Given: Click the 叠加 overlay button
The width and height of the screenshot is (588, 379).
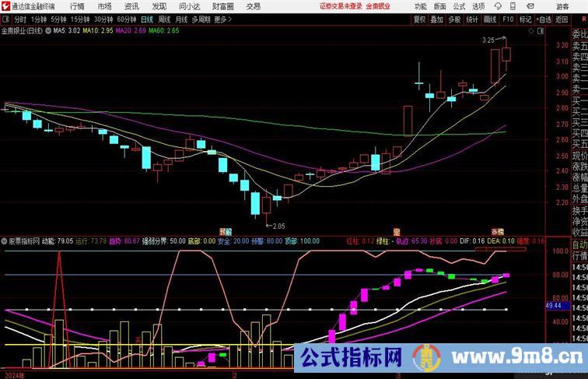Looking at the screenshot, I should coord(436,19).
